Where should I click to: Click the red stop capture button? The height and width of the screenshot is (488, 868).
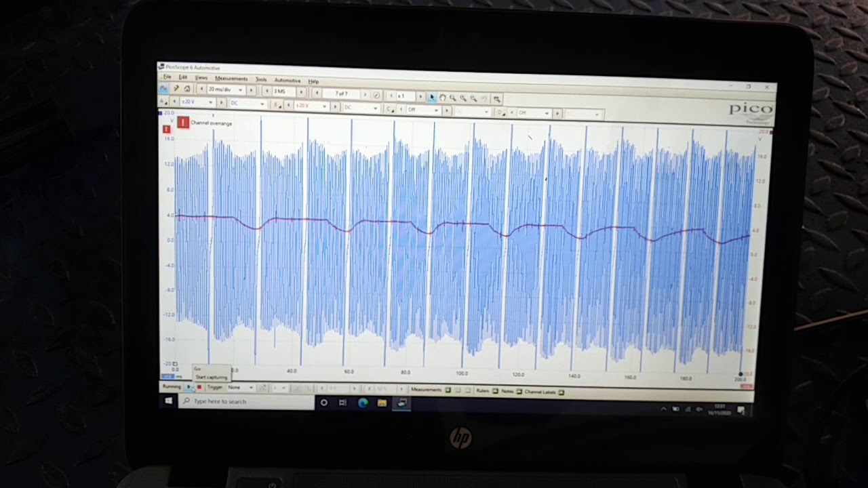click(x=199, y=386)
